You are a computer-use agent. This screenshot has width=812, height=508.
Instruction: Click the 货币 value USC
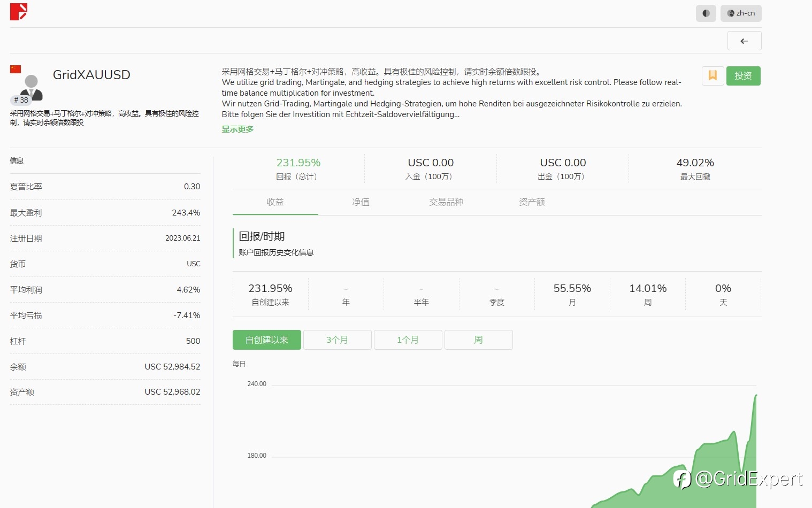[194, 264]
